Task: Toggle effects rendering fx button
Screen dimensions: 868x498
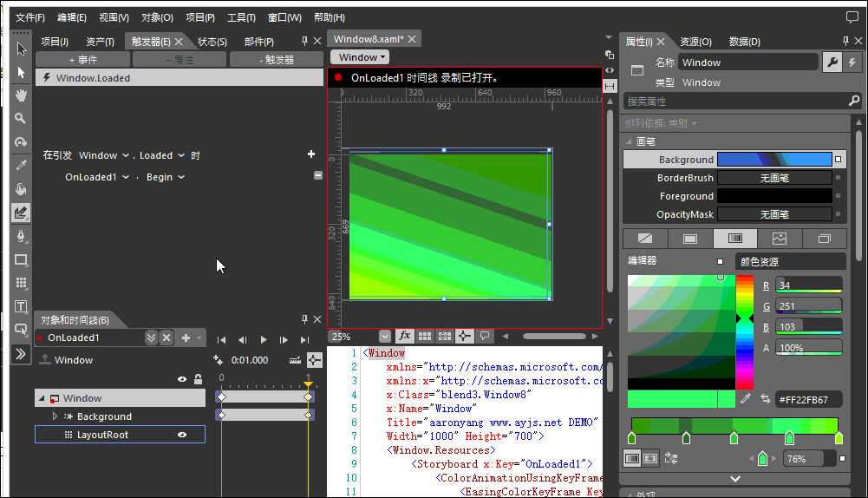Action: click(405, 336)
